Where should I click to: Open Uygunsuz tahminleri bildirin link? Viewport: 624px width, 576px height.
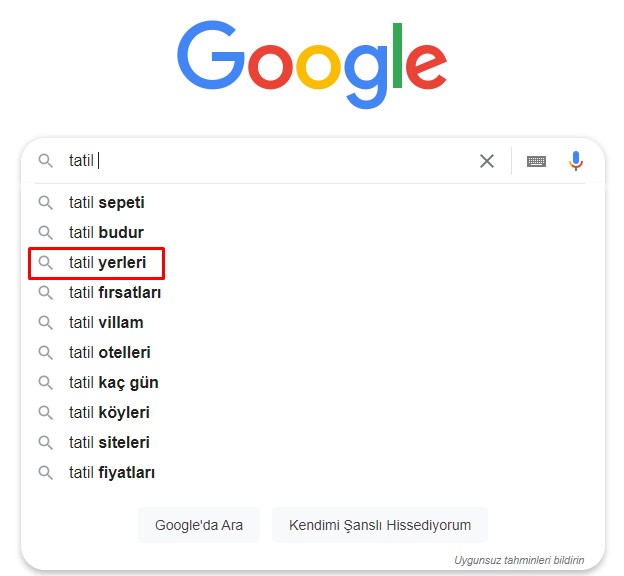click(x=519, y=560)
